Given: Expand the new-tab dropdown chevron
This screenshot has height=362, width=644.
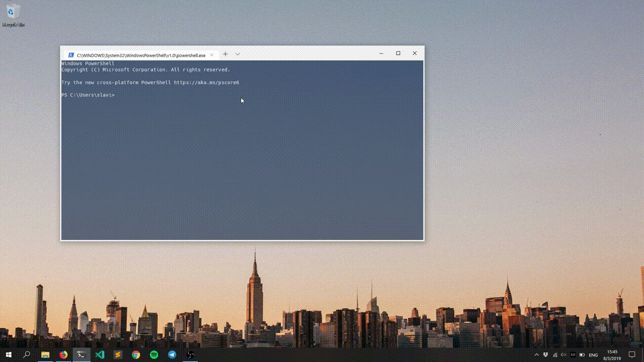Looking at the screenshot, I should (237, 54).
